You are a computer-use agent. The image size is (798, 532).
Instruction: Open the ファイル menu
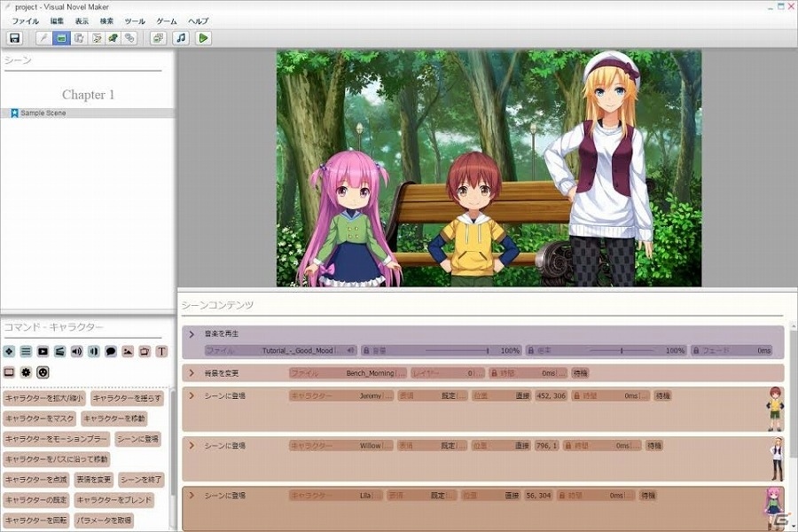click(x=26, y=21)
